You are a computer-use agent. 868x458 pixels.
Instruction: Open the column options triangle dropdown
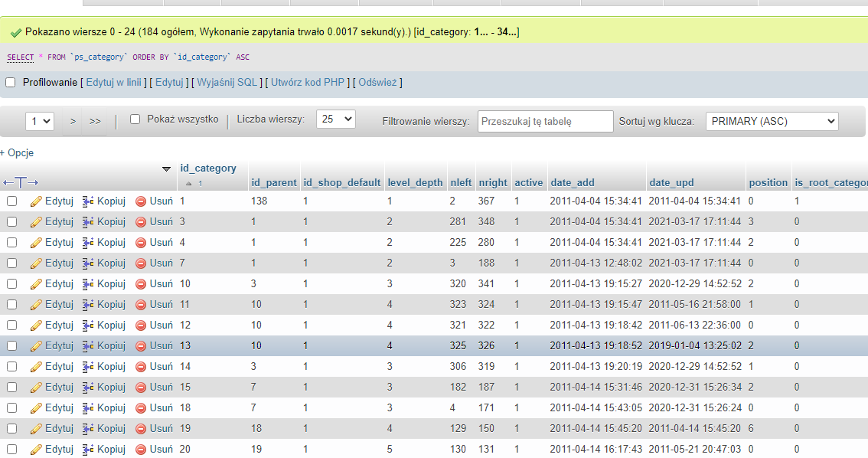166,169
